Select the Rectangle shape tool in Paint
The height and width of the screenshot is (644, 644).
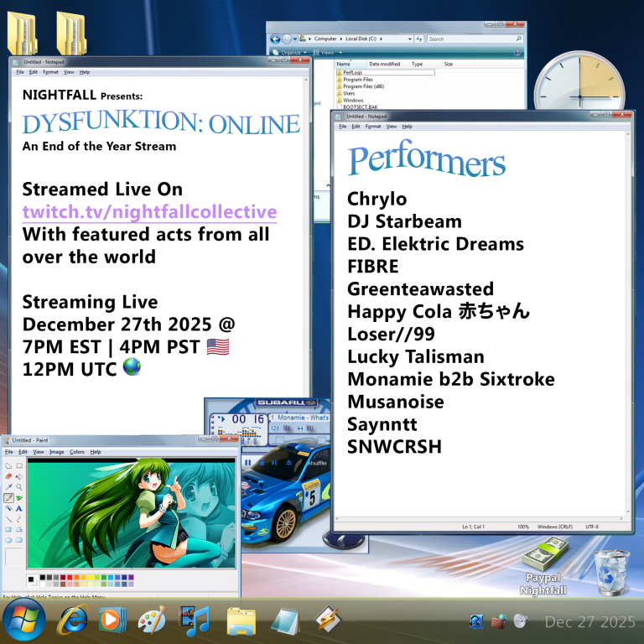[x=8, y=530]
